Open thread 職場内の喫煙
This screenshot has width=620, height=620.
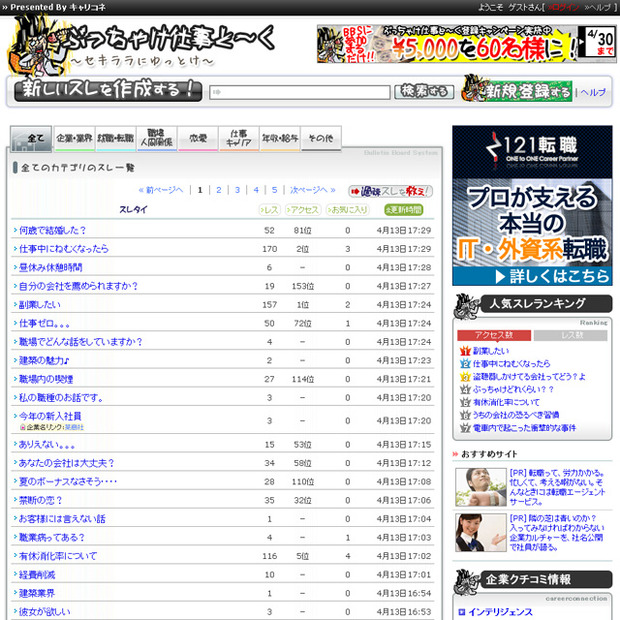(x=46, y=379)
